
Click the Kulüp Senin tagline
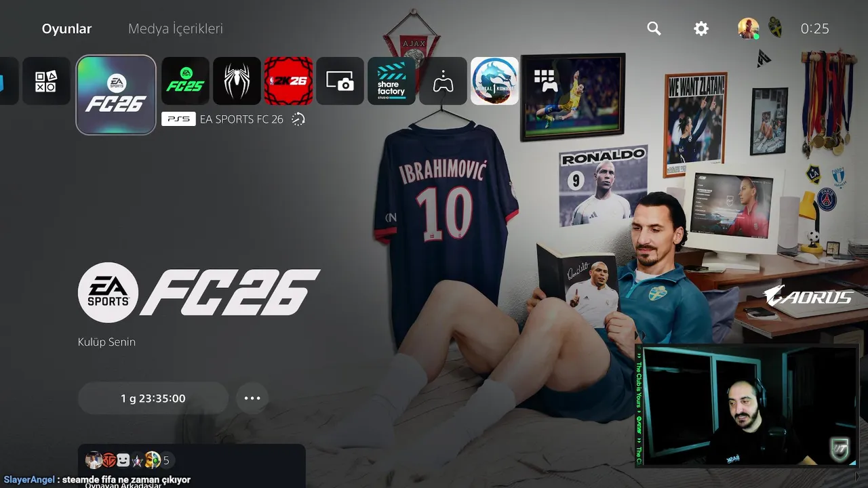point(106,342)
